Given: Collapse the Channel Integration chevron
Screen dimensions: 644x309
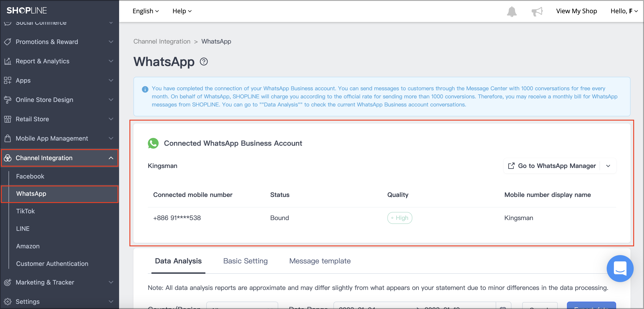Looking at the screenshot, I should 111,158.
